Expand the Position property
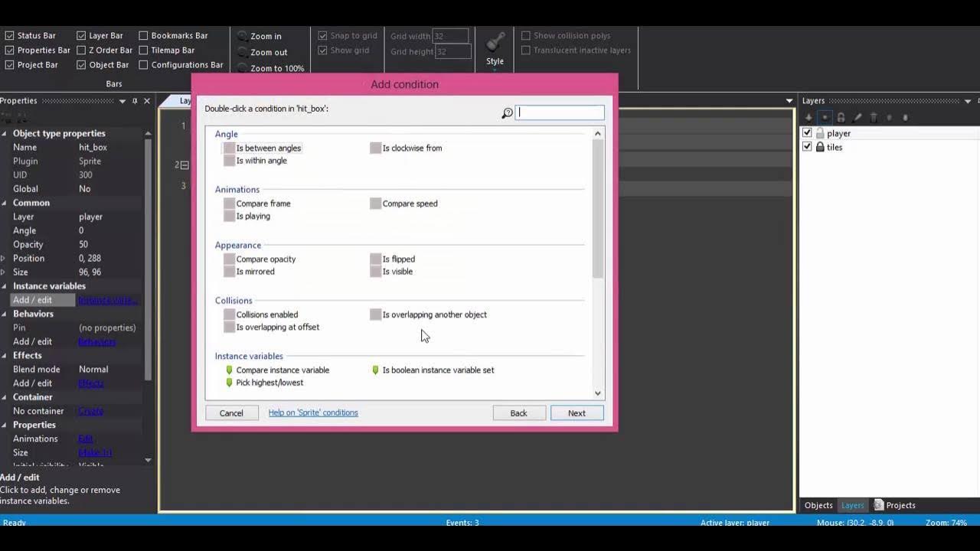 click(x=4, y=258)
